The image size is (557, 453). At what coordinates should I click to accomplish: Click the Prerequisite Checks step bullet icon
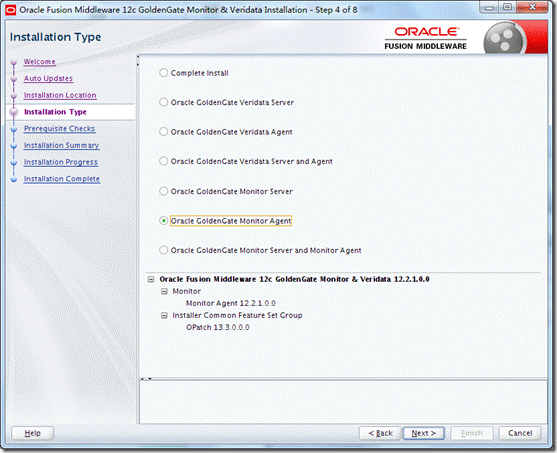(14, 130)
